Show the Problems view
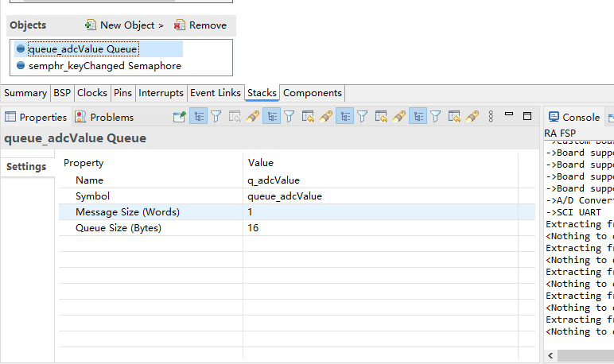The image size is (614, 364). tap(104, 117)
